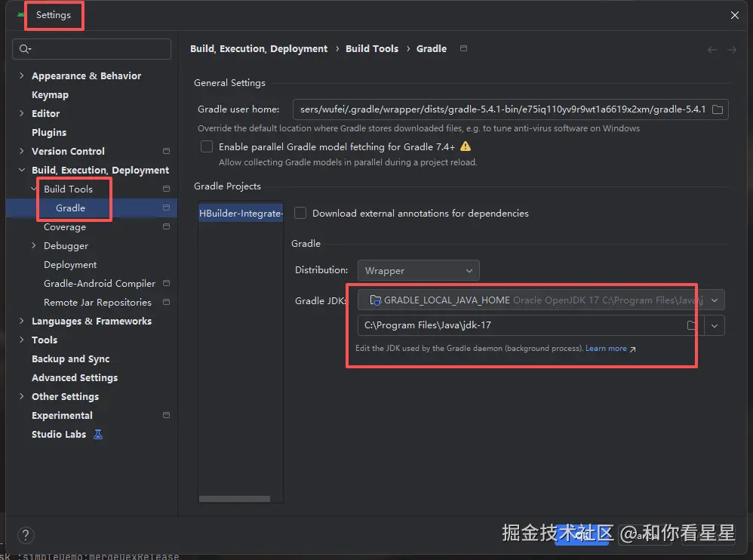Open Remote Jar Repositories settings

(97, 302)
